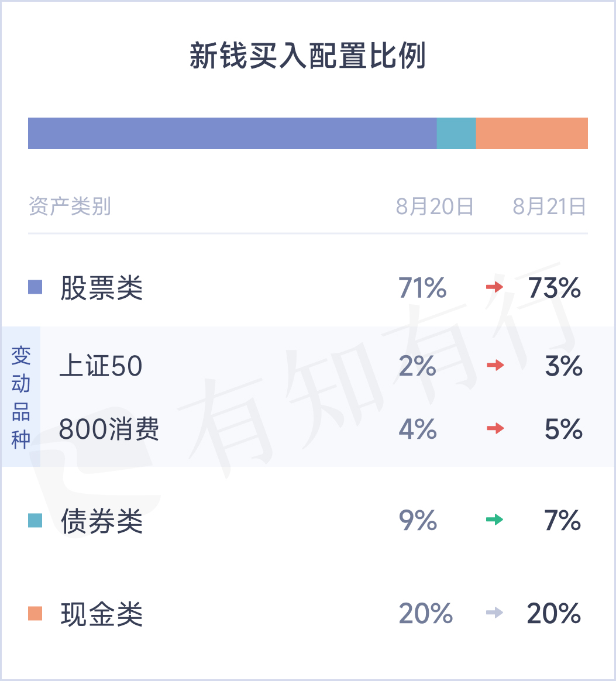Select the 8月21日 column header
616x681 pixels.
(549, 207)
